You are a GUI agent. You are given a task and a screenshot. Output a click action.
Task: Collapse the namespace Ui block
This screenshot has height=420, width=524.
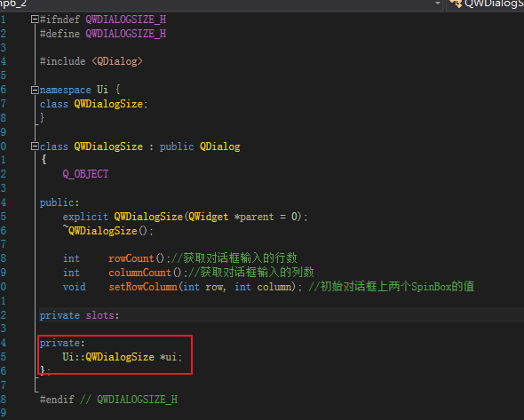[x=35, y=90]
